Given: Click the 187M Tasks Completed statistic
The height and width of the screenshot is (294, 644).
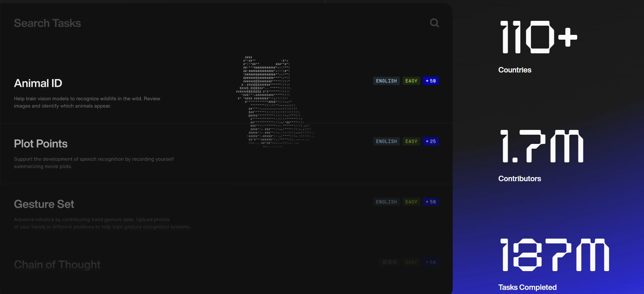Looking at the screenshot, I should 554,255.
